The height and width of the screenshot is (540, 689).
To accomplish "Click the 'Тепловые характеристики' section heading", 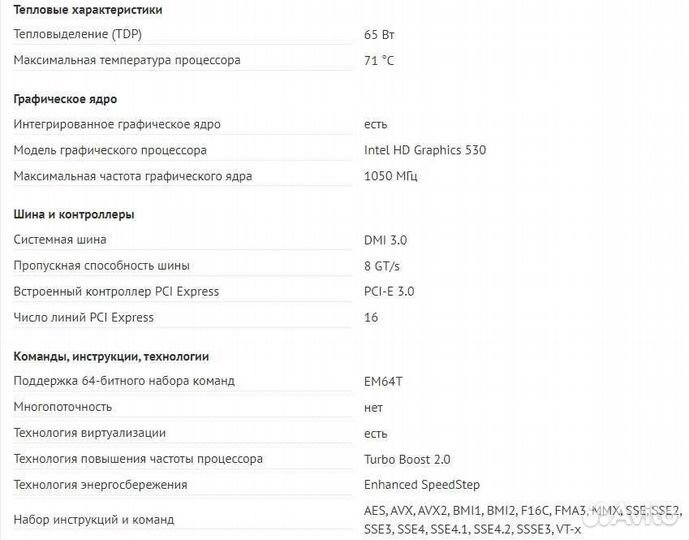I will 88,9.
